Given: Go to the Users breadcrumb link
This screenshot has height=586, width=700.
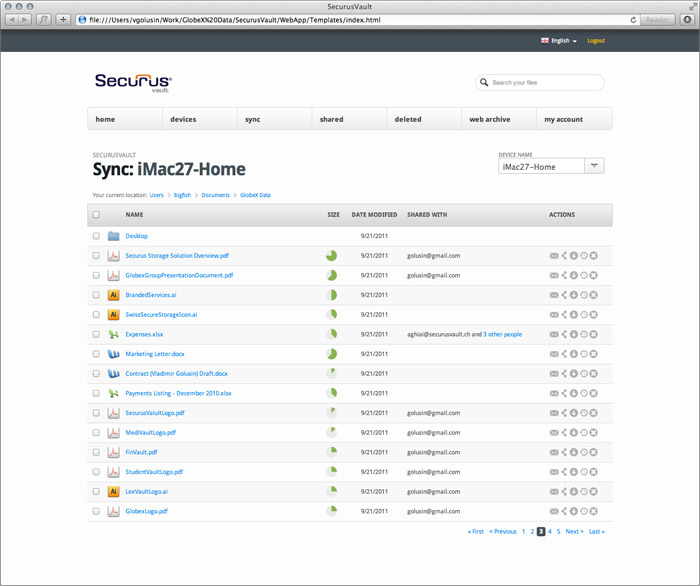Looking at the screenshot, I should 157,195.
